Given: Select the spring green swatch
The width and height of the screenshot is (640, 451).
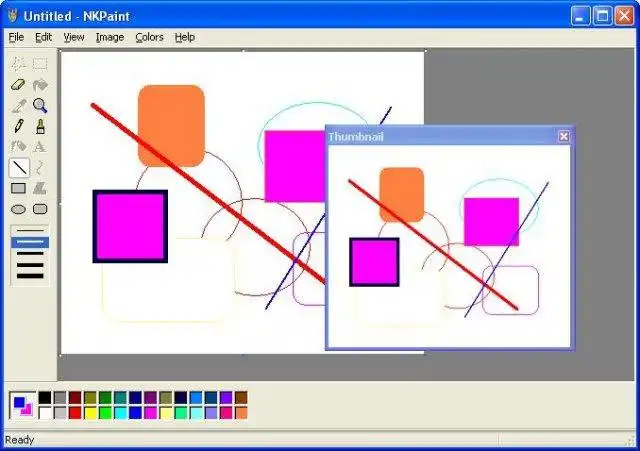Looking at the screenshot, I should pos(181,413).
